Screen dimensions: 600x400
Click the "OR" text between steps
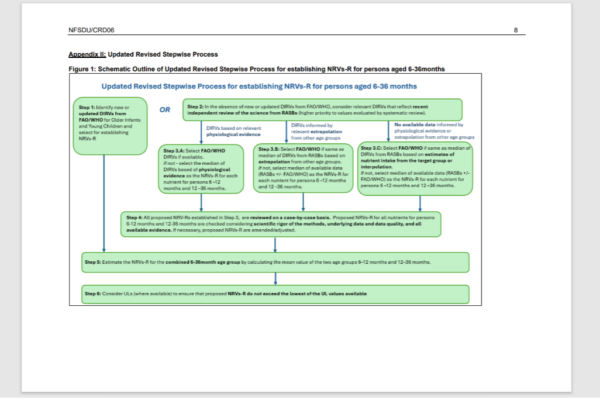tap(165, 108)
